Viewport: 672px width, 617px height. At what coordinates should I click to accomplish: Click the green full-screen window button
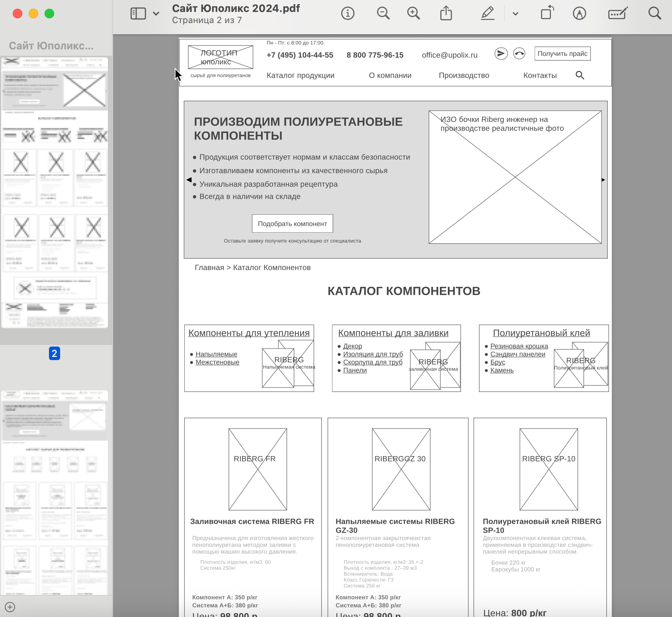[x=49, y=14]
